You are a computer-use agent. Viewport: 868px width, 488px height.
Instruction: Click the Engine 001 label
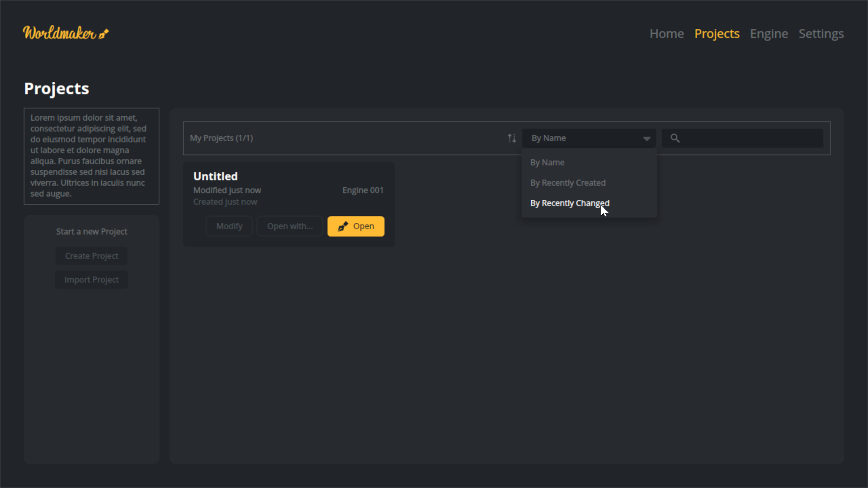(x=363, y=190)
